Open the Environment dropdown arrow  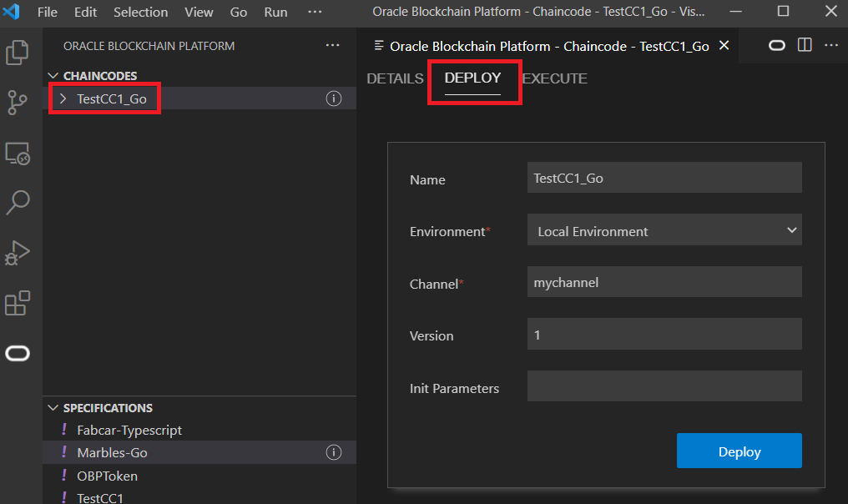tap(791, 229)
